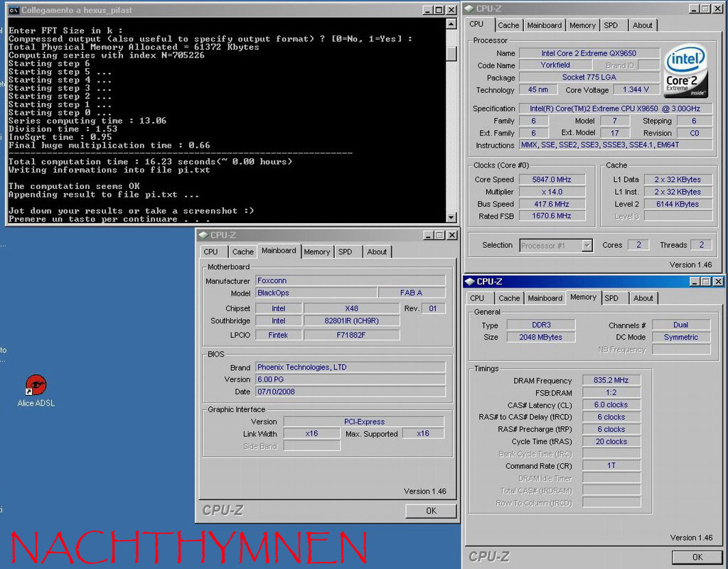The height and width of the screenshot is (569, 728).
Task: Click the DRAM Frequency value 835.2 MHz
Action: click(x=611, y=380)
